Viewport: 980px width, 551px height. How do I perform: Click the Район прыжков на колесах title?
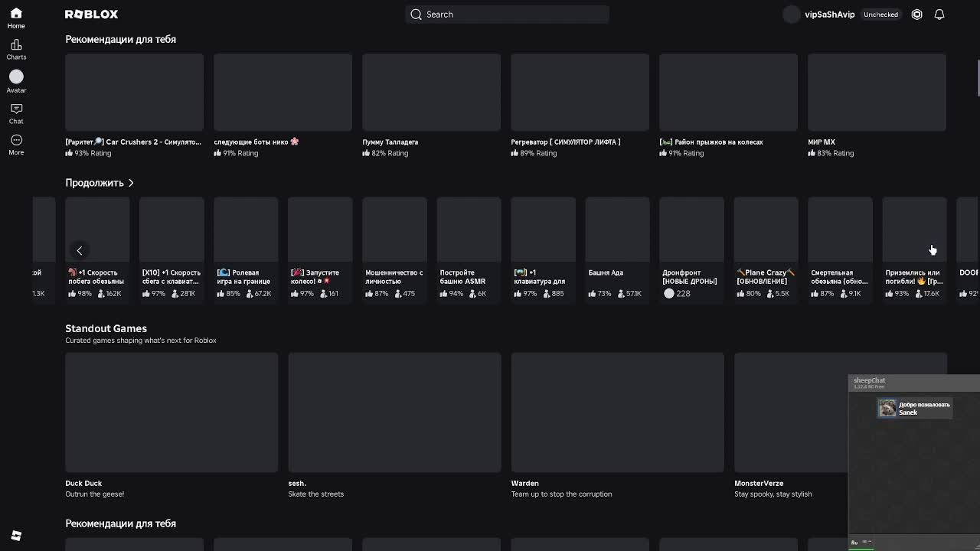point(711,142)
